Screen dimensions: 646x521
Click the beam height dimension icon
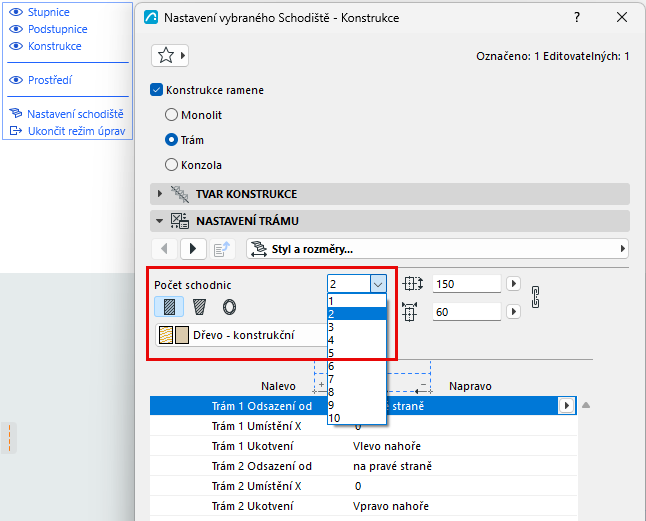[x=412, y=283]
